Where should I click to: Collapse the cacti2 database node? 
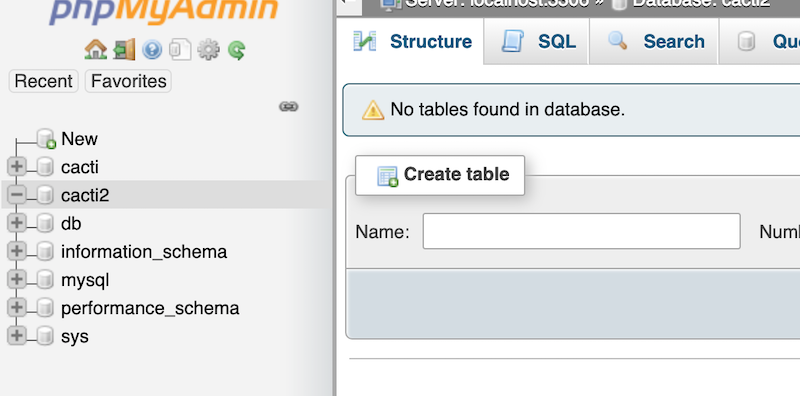pyautogui.click(x=17, y=194)
